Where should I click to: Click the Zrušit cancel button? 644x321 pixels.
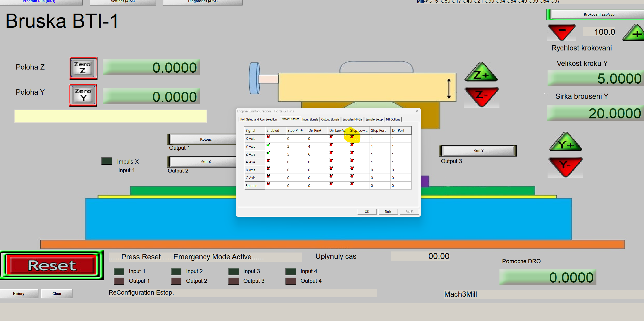click(x=388, y=212)
